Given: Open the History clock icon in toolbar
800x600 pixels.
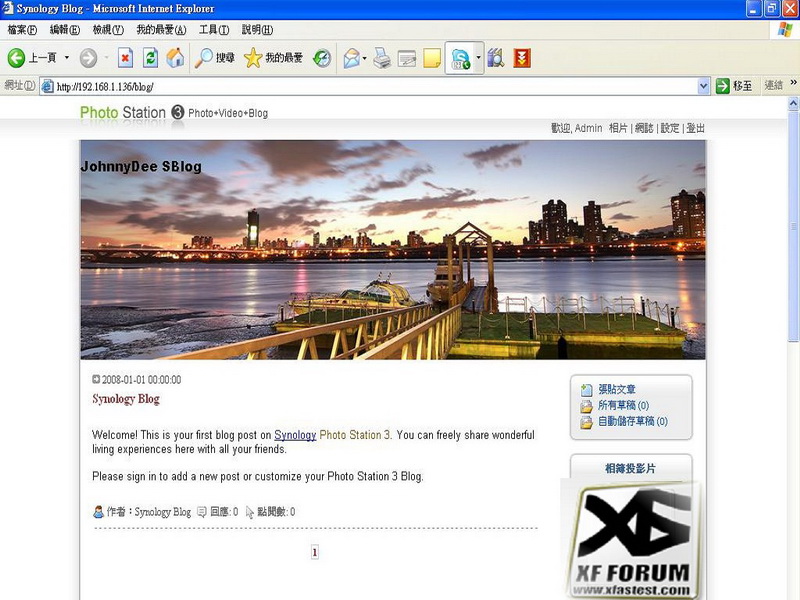Looking at the screenshot, I should click(322, 58).
